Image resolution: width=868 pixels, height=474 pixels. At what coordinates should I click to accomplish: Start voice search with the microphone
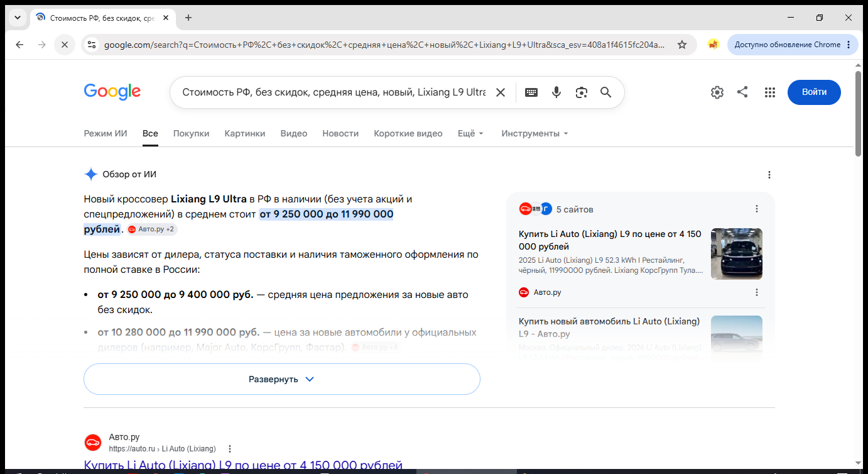coord(556,92)
